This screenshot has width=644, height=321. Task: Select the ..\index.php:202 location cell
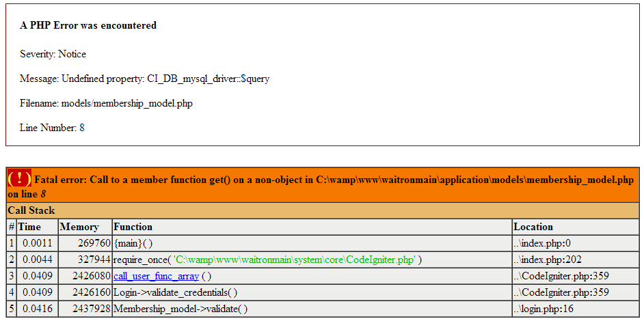[x=546, y=260]
